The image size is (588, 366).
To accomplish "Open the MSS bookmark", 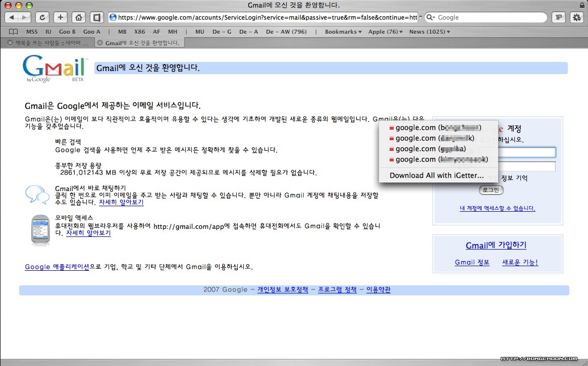I will point(32,32).
